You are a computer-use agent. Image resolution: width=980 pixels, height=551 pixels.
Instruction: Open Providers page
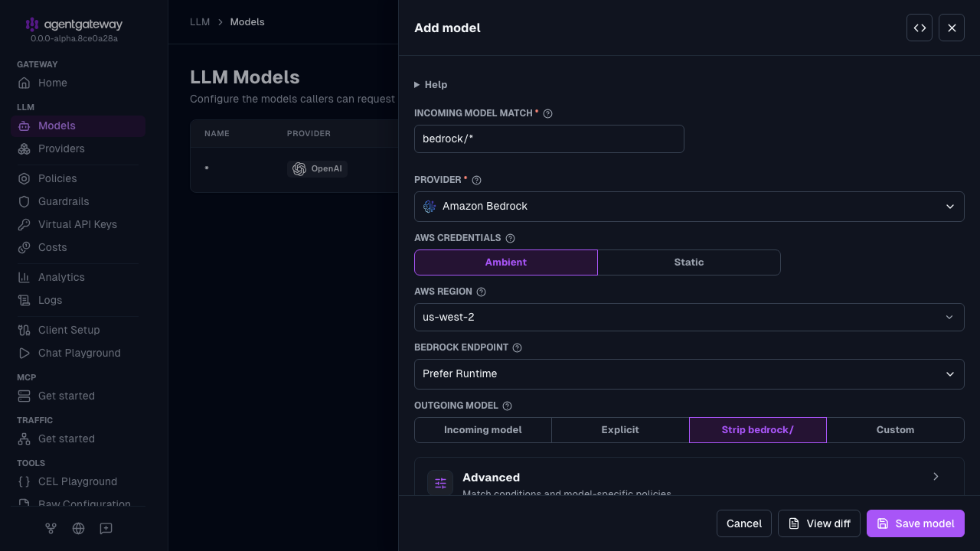(78, 148)
